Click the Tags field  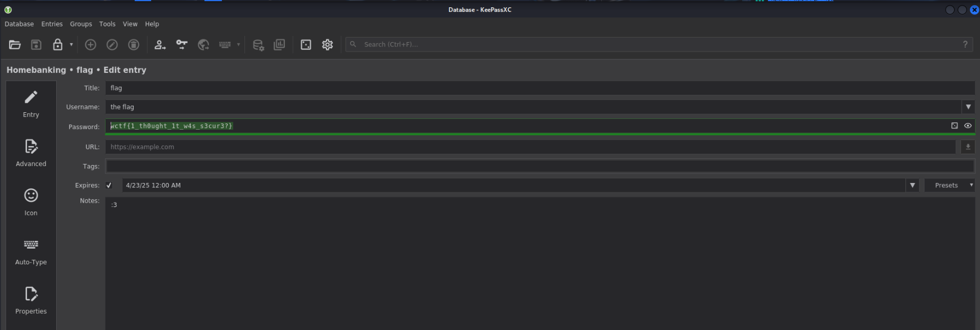540,166
